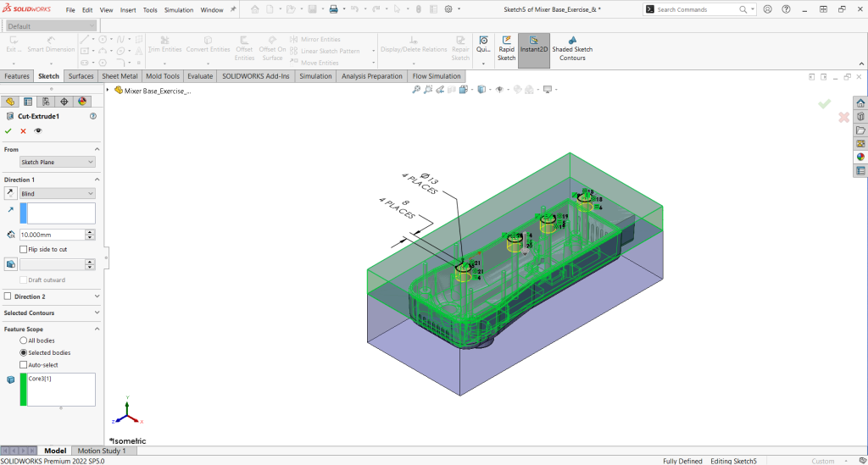The height and width of the screenshot is (465, 868).
Task: Open the Simulation menu
Action: coord(178,10)
